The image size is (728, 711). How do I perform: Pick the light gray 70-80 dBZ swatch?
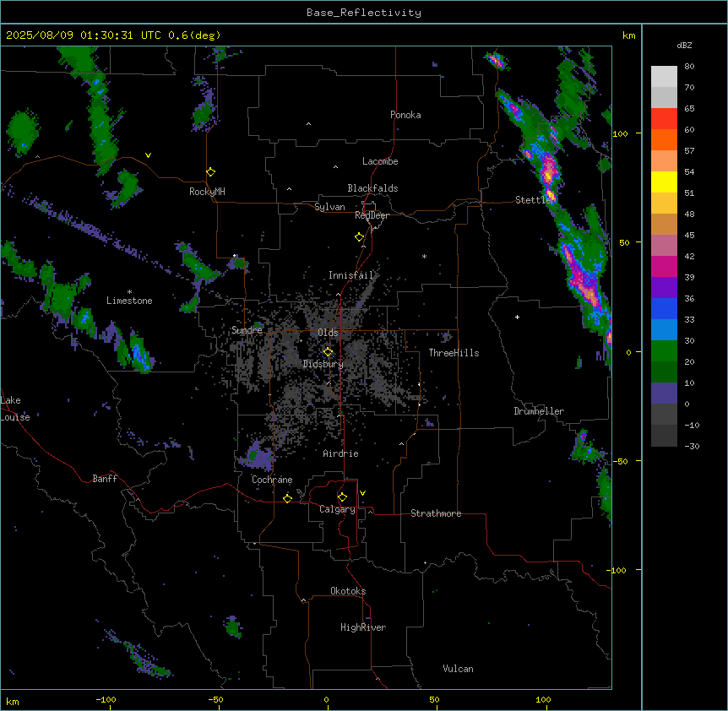[664, 77]
